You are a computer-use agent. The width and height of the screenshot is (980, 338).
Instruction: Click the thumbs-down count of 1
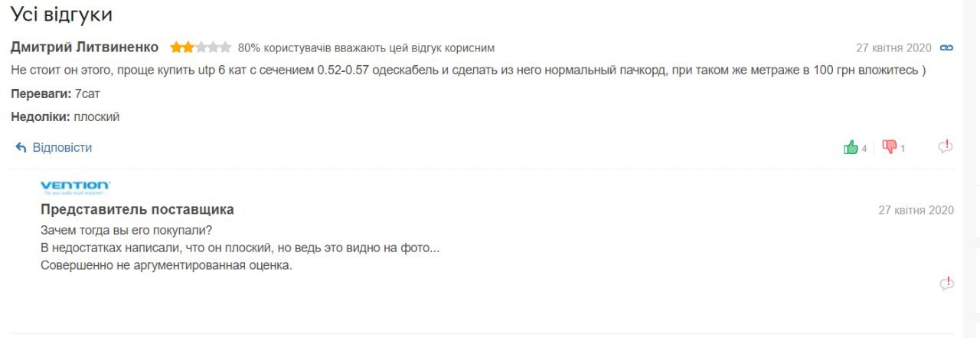[903, 149]
